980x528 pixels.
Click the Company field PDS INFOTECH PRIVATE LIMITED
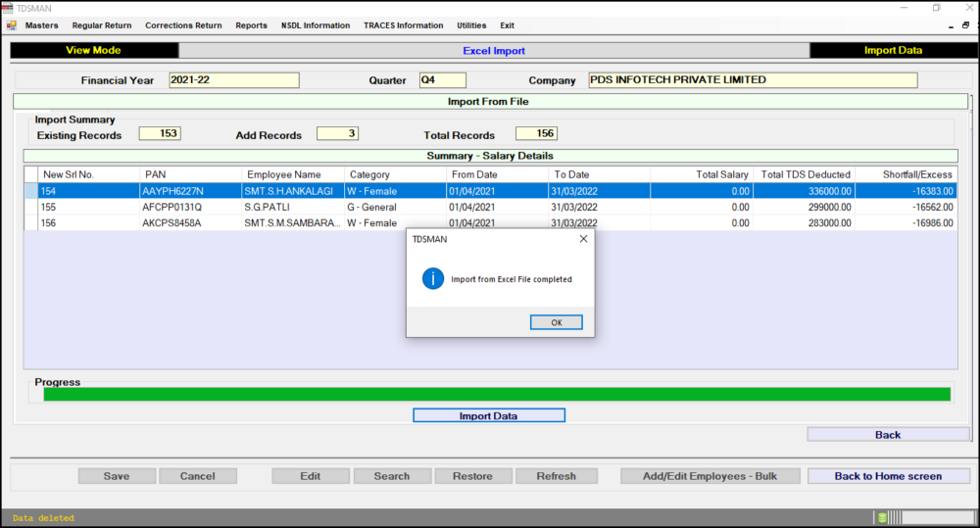[x=753, y=80]
